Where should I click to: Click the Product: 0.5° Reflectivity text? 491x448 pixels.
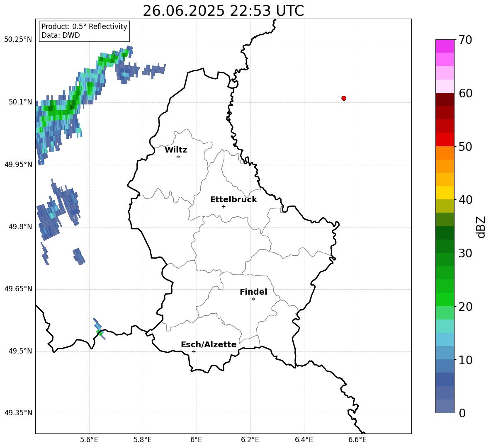84,27
